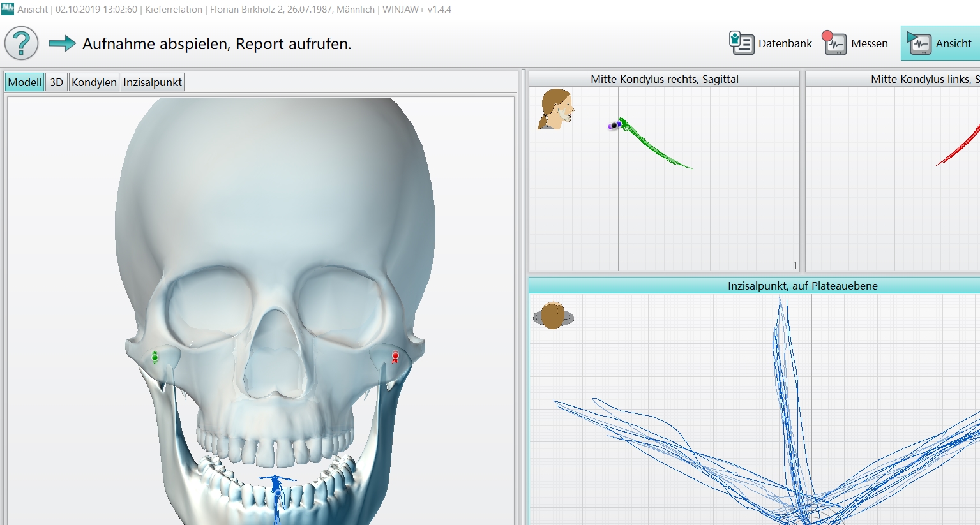Click the top-view head icon in Inzisalpunkt panel

(x=553, y=316)
